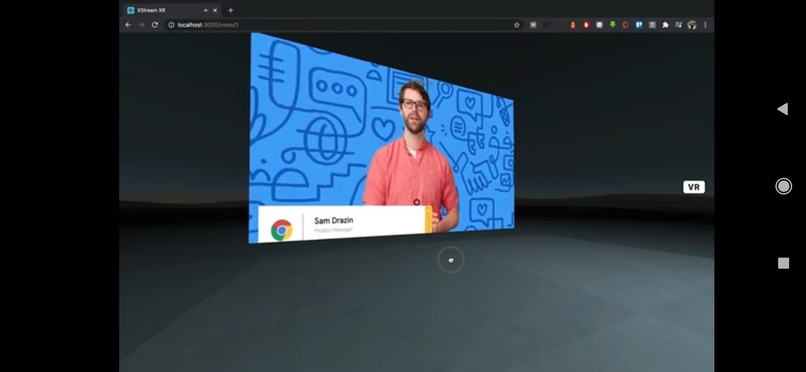The image size is (806, 372).
Task: Click the video stream panel in scene
Action: tap(381, 138)
